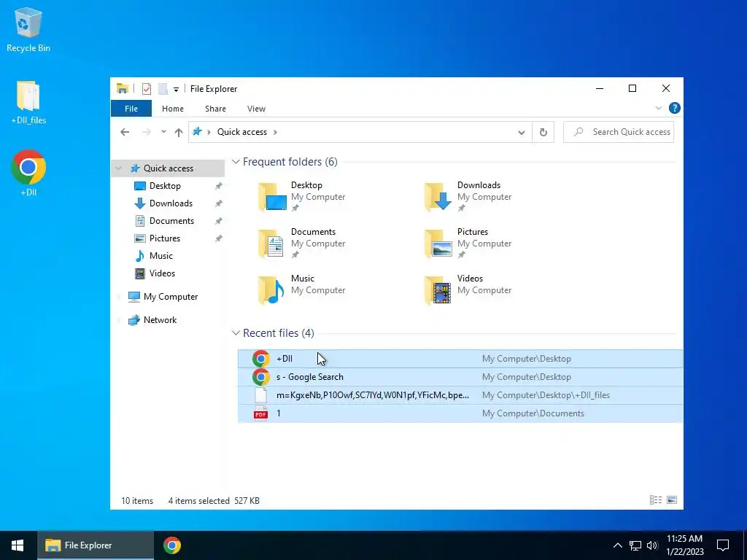Image resolution: width=747 pixels, height=560 pixels.
Task: Select the Pictures frequent folder icon
Action: (438, 243)
